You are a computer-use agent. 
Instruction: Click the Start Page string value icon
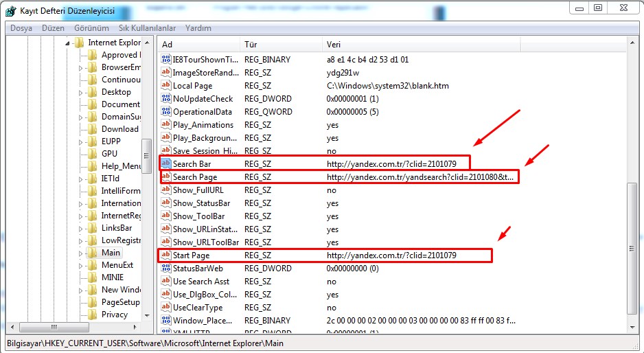(165, 255)
